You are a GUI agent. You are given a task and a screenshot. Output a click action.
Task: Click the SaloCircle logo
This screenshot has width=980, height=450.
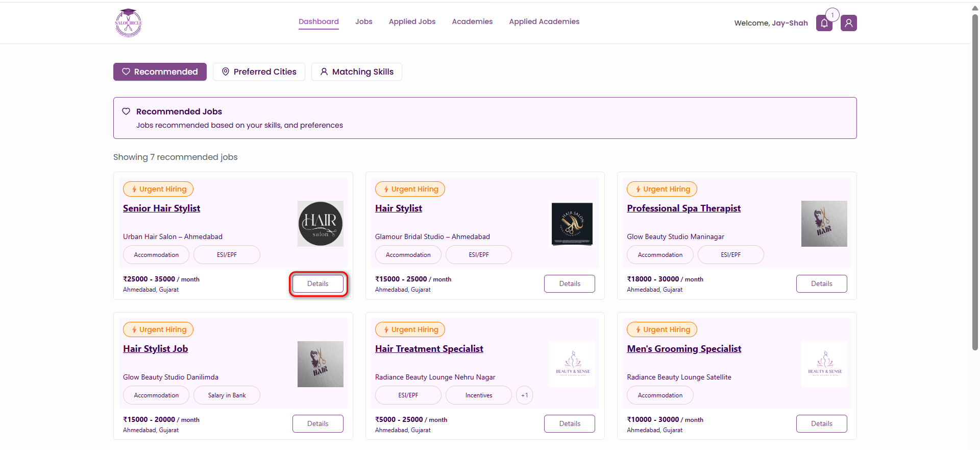(128, 23)
